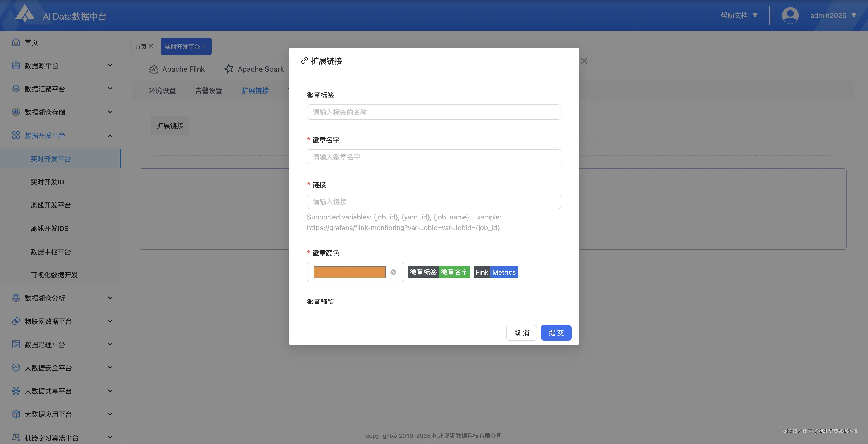
Task: Open the 数据中枢平台 menu item
Action: point(51,252)
